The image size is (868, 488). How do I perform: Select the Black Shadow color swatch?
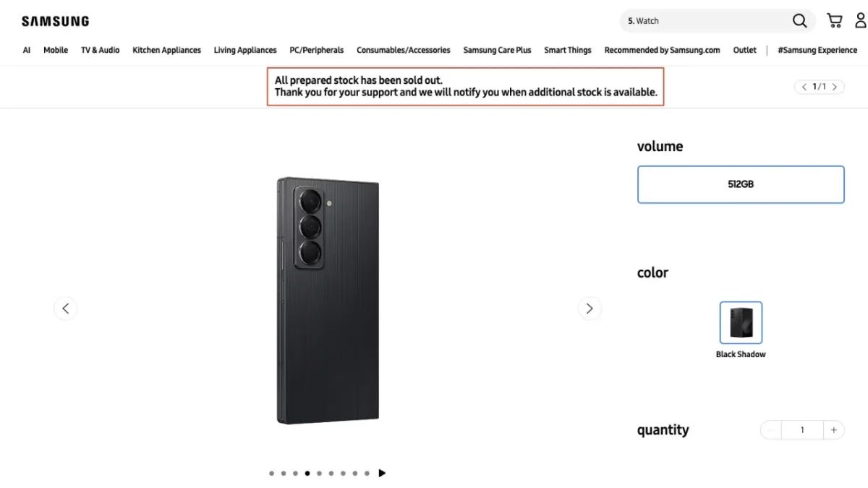(x=741, y=322)
